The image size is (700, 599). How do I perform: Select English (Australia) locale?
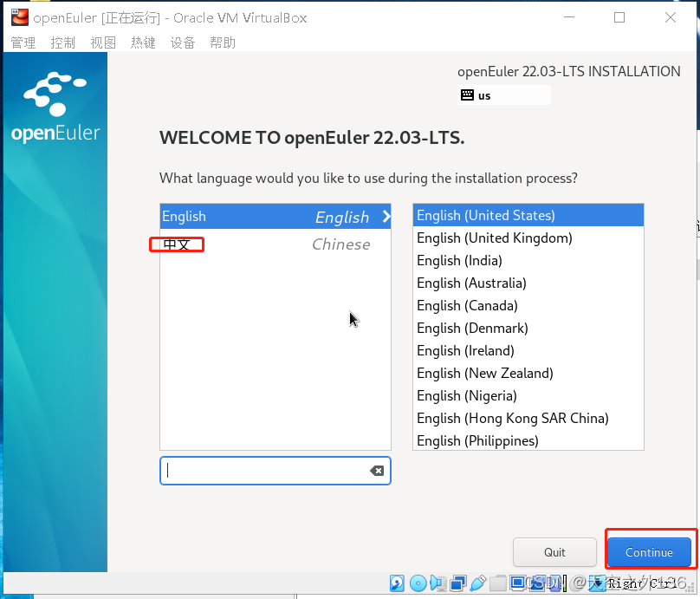tap(528, 283)
